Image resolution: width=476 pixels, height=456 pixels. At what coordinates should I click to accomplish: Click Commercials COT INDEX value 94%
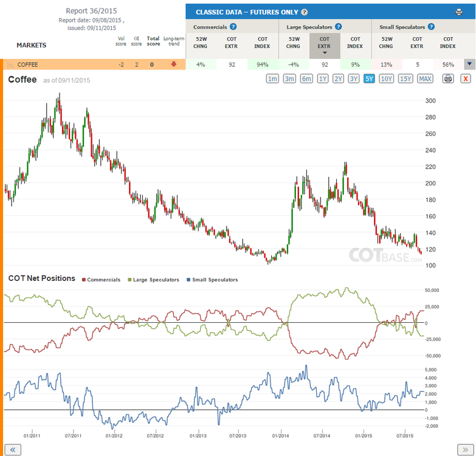(x=262, y=64)
